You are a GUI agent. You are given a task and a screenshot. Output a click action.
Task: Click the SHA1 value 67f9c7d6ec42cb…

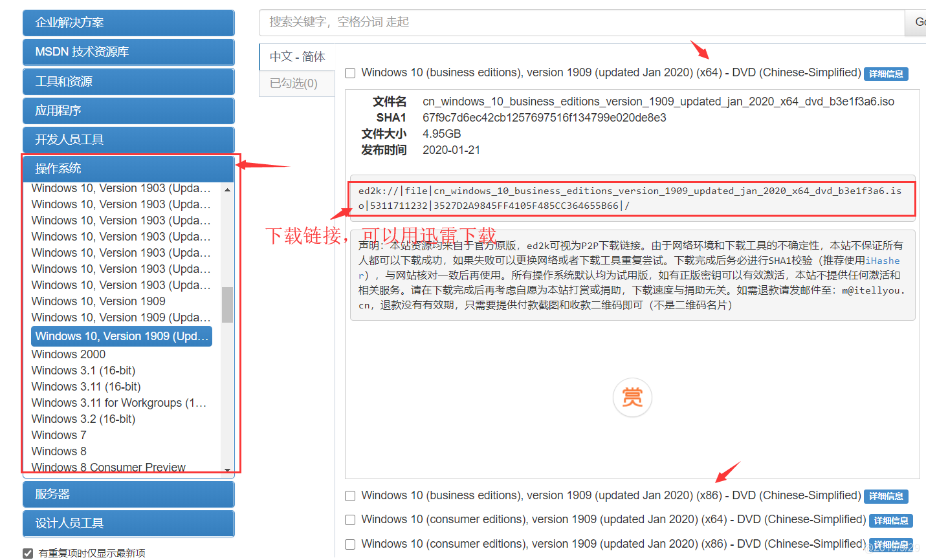click(544, 118)
